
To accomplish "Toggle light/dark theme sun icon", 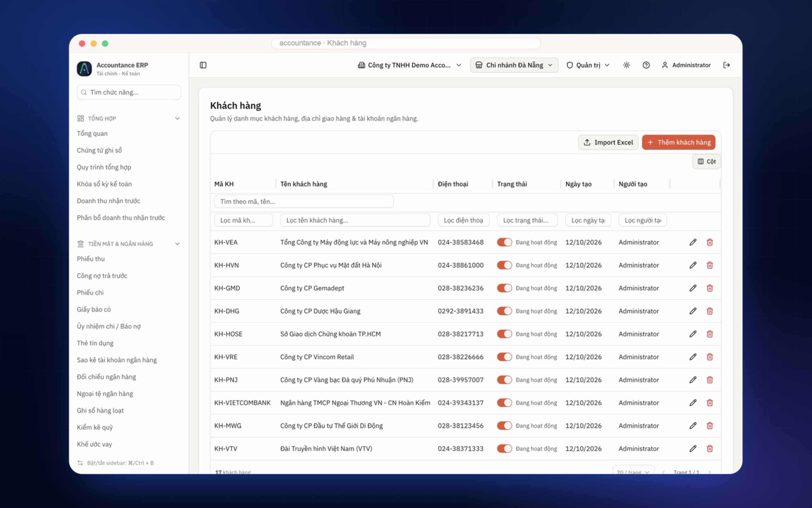I will (x=627, y=65).
